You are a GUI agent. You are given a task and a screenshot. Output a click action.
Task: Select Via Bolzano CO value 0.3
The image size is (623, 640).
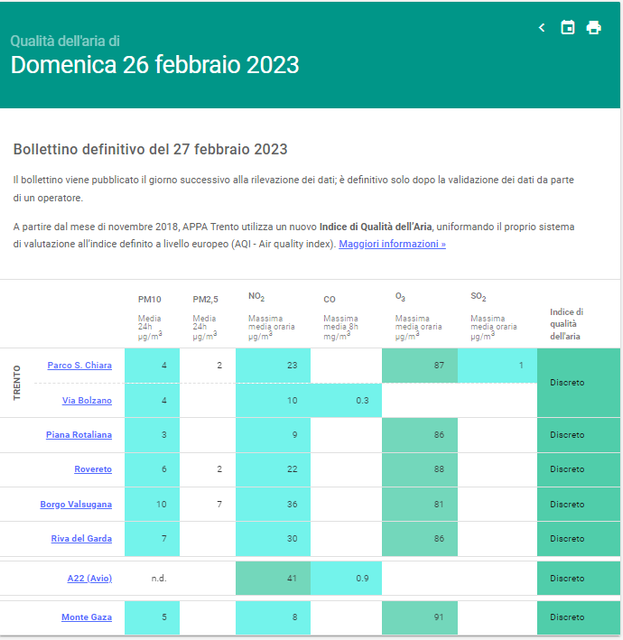346,400
